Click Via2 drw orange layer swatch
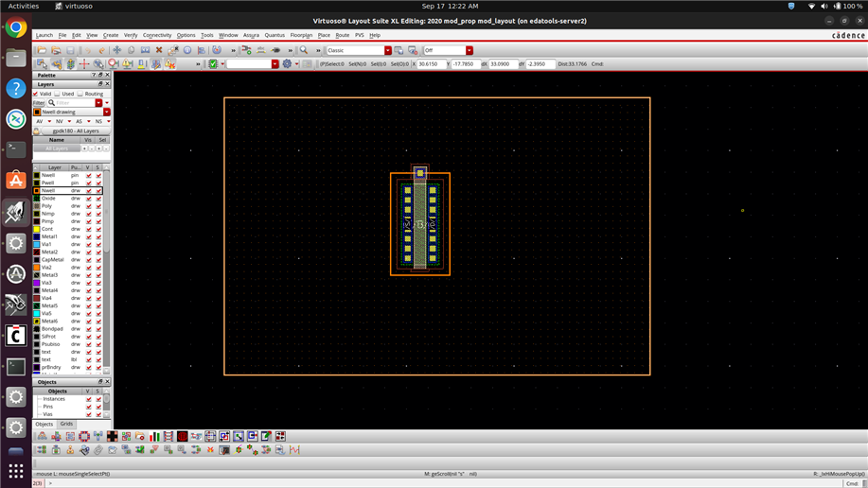The height and width of the screenshot is (488, 868). click(37, 268)
